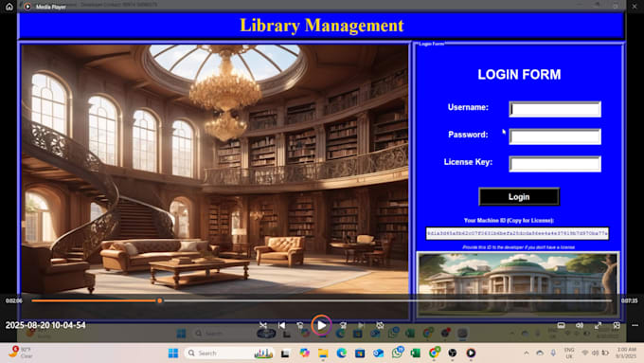
Task: Open Microsoft Store from the taskbar
Action: click(x=360, y=354)
